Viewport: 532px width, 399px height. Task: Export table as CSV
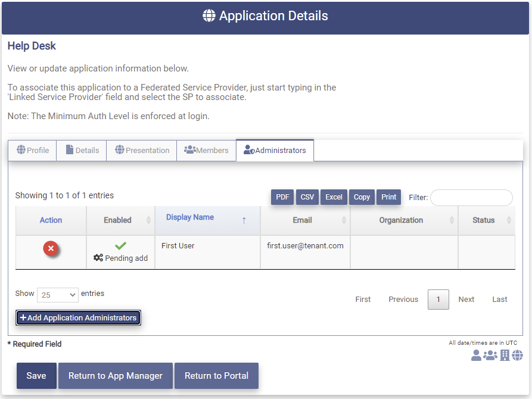(307, 197)
